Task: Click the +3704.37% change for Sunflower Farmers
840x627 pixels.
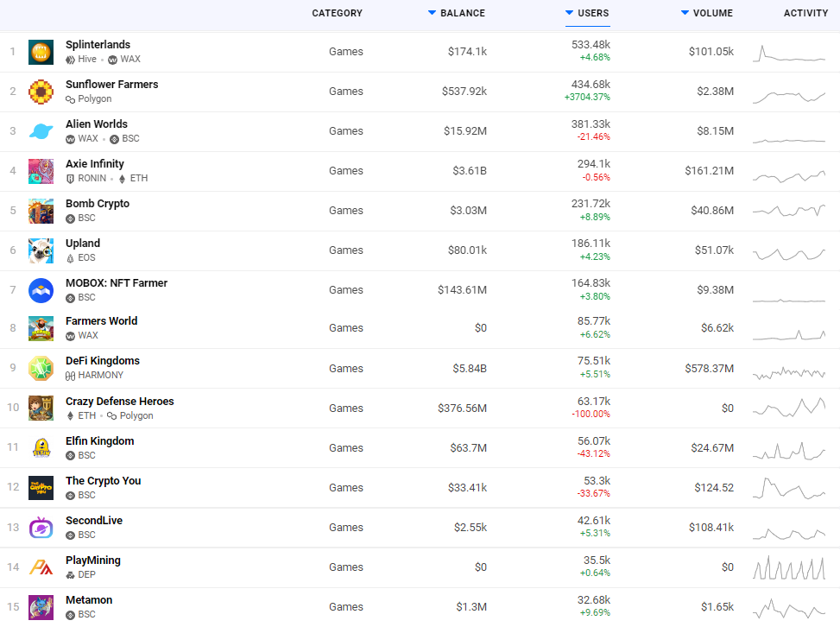Action: pos(587,97)
